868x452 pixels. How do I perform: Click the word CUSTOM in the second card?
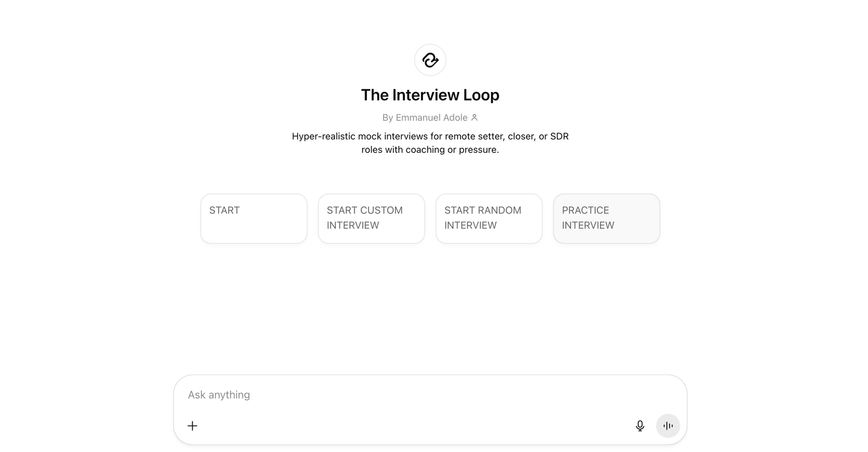(380, 210)
